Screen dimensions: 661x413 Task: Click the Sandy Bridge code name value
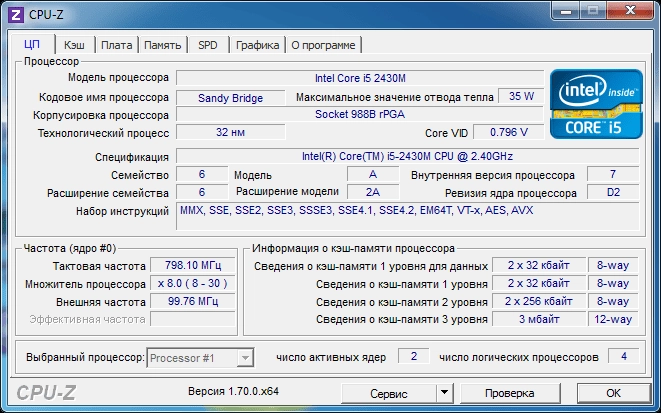point(230,98)
